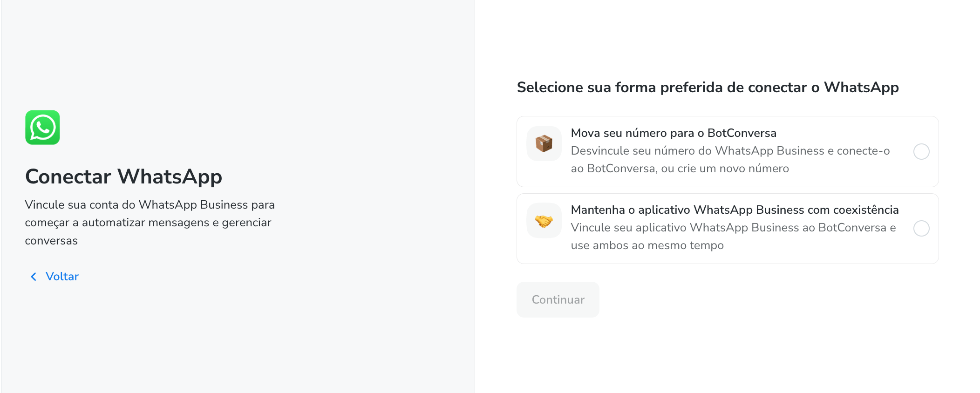Click the green WhatsApp logo icon
Image resolution: width=980 pixels, height=393 pixels.
pos(42,128)
